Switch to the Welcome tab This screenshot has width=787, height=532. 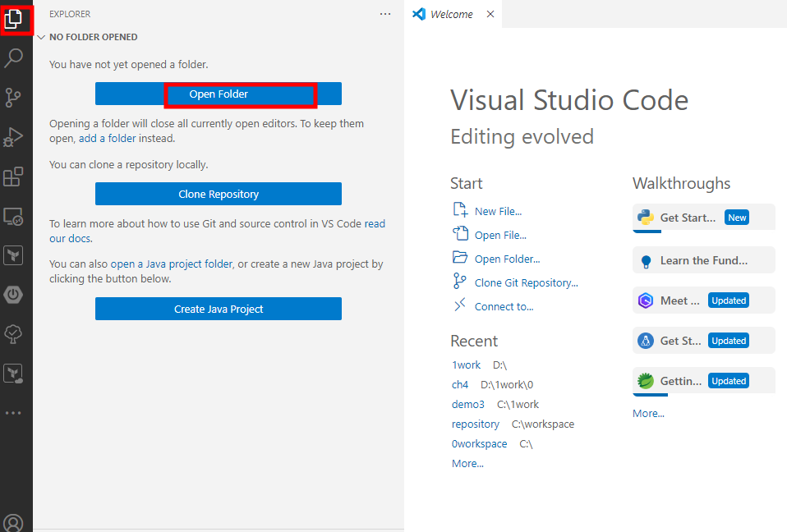click(451, 14)
